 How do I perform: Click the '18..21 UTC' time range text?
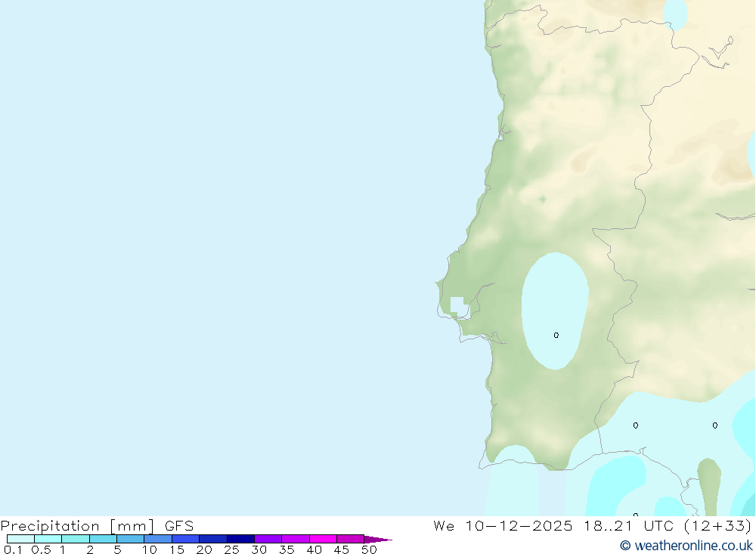pos(628,525)
